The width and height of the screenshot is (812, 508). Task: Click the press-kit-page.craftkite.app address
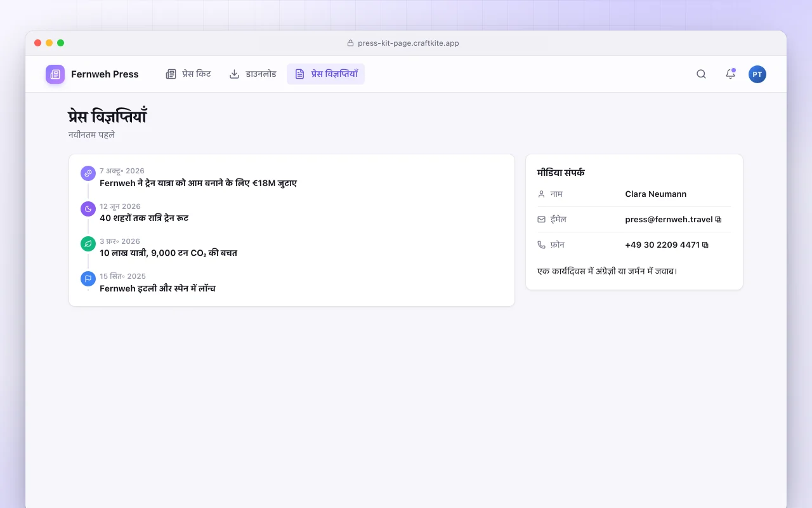tap(409, 43)
